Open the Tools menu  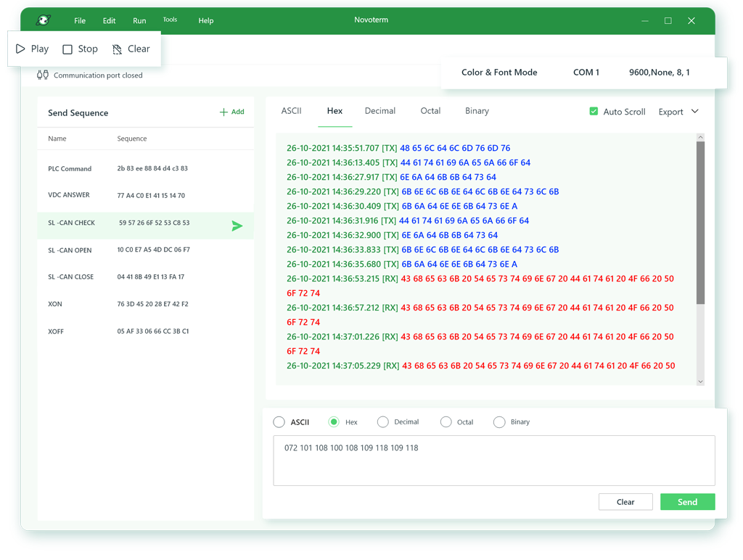170,20
